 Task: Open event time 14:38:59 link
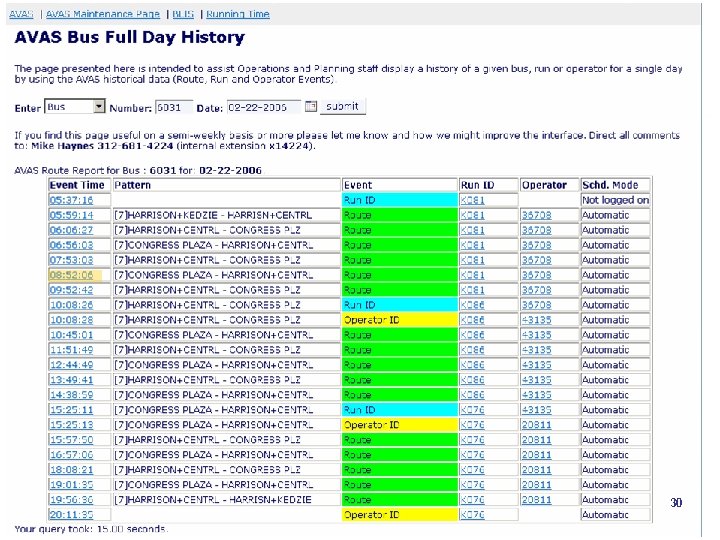(x=71, y=395)
